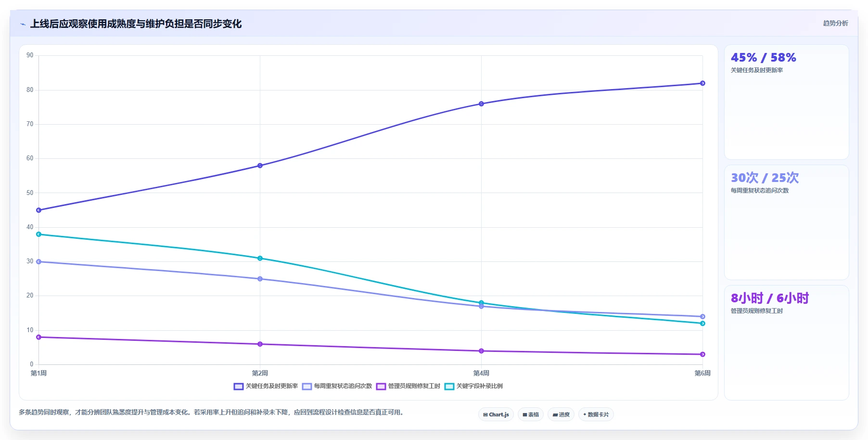Click the 关键字段补录比例 point at 第6周
This screenshot has height=440, width=868.
[x=702, y=324]
